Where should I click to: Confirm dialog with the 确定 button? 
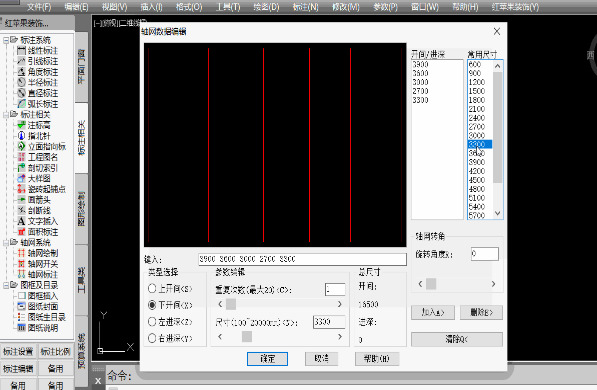267,359
